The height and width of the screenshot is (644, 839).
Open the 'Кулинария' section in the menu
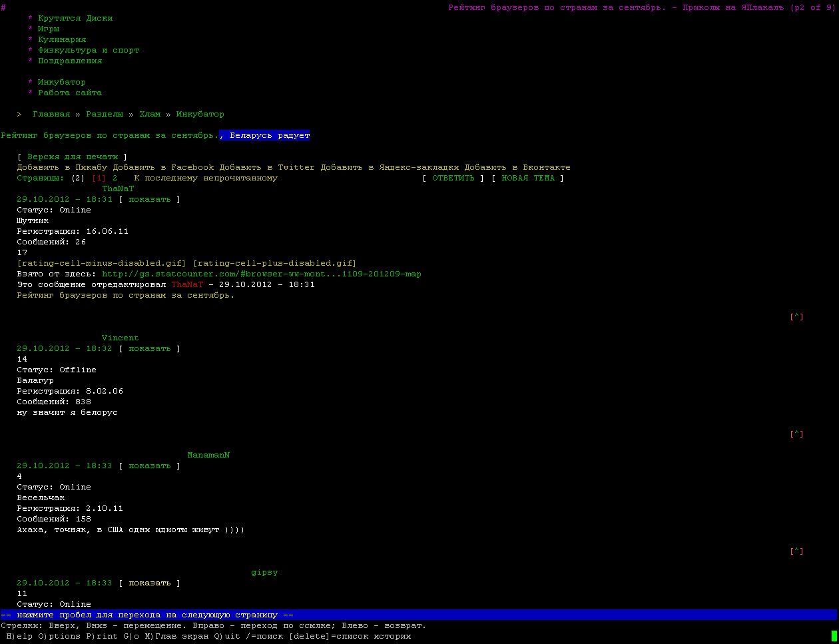(x=62, y=39)
